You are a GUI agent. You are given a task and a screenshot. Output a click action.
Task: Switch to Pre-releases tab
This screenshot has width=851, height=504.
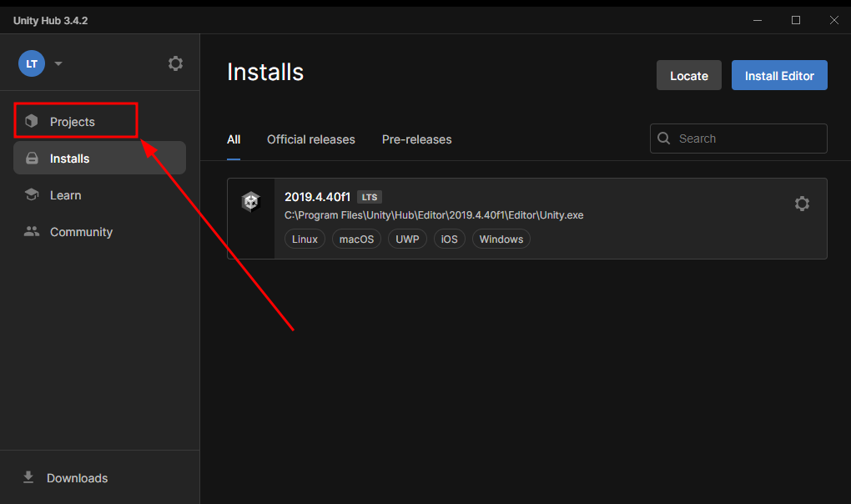click(417, 139)
